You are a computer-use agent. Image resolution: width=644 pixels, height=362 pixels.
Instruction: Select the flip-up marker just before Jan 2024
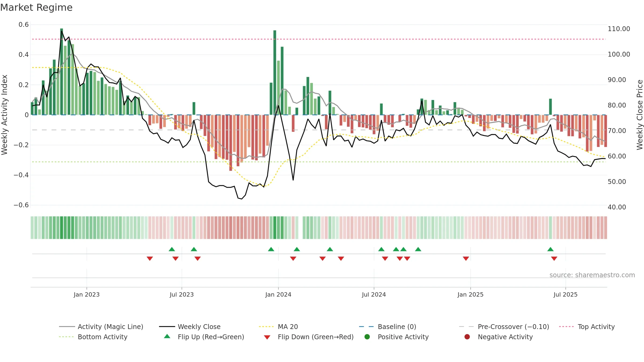click(x=271, y=249)
